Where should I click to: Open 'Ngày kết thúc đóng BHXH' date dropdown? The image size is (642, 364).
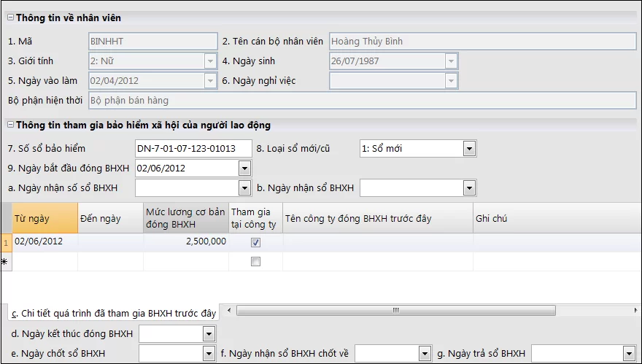pyautogui.click(x=209, y=334)
